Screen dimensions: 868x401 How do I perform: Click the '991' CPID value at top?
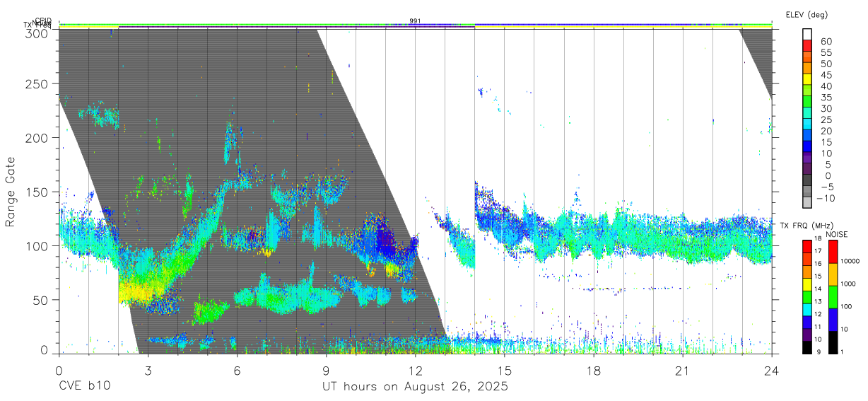[x=415, y=21]
